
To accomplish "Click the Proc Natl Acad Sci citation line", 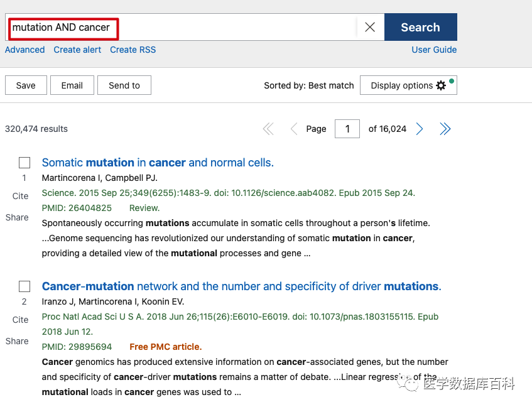I will (240, 324).
